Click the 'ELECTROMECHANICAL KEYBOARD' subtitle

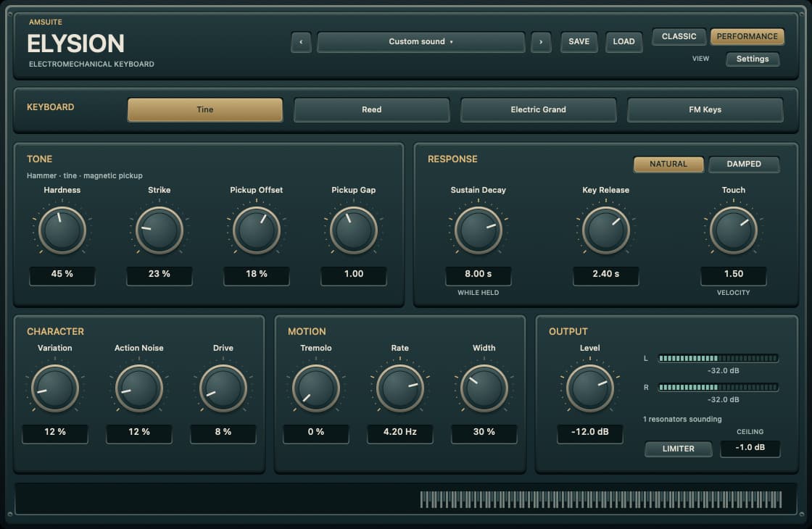[91, 64]
